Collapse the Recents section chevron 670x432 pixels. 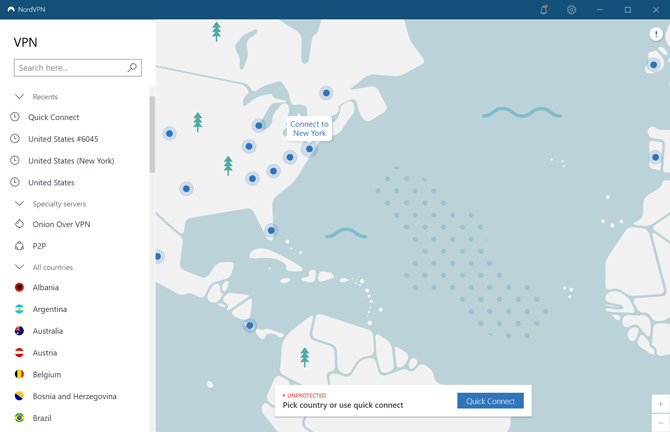tap(19, 97)
